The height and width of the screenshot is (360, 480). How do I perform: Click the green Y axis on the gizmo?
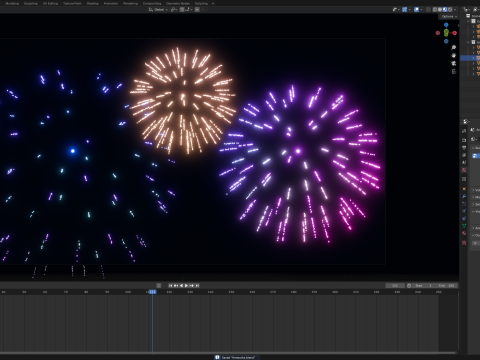click(446, 33)
